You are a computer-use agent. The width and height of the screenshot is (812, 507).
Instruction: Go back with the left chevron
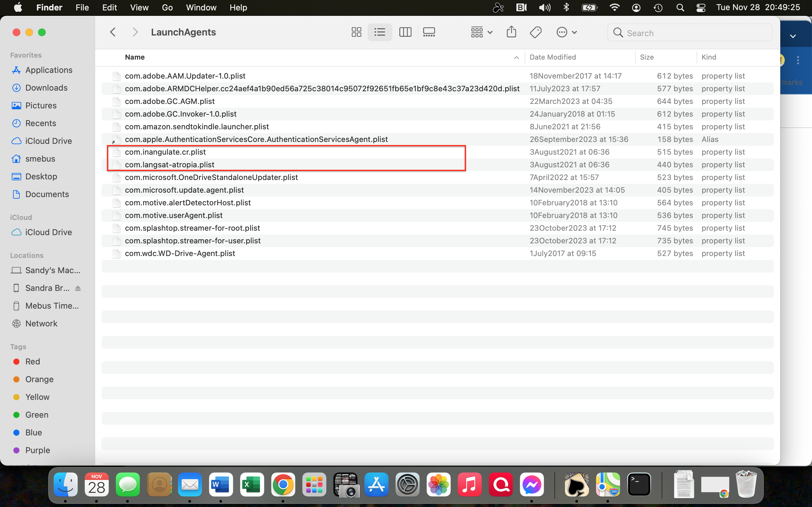click(x=113, y=32)
